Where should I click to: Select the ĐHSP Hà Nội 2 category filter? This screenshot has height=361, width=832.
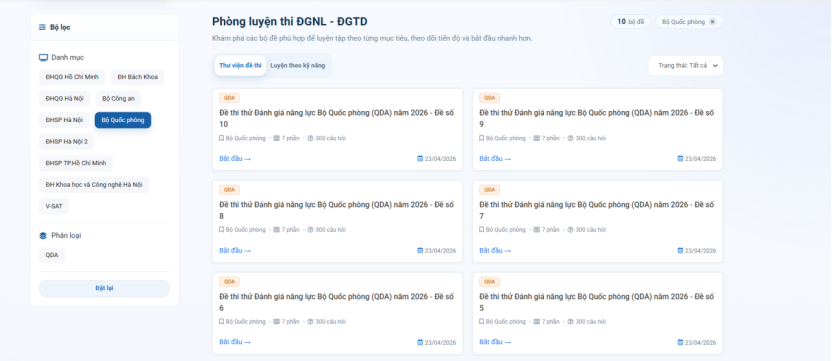(66, 142)
